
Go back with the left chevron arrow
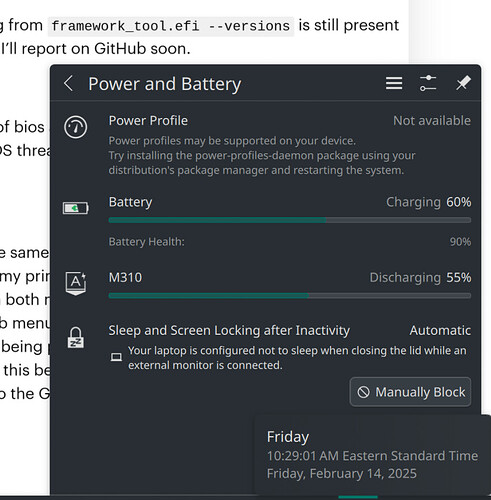[x=69, y=83]
